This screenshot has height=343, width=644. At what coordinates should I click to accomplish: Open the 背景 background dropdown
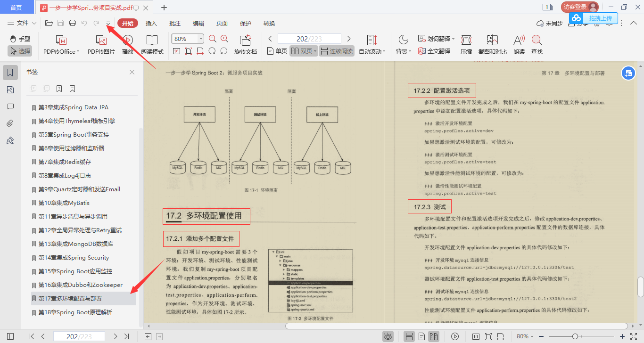click(404, 45)
